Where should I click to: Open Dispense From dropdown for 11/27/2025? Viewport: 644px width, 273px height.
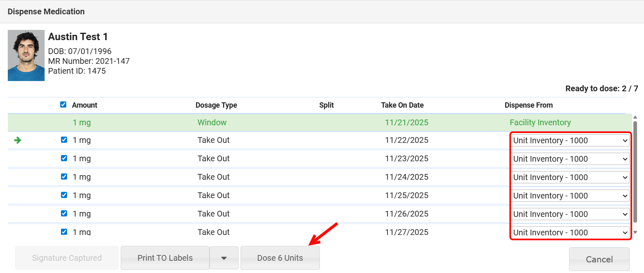570,232
